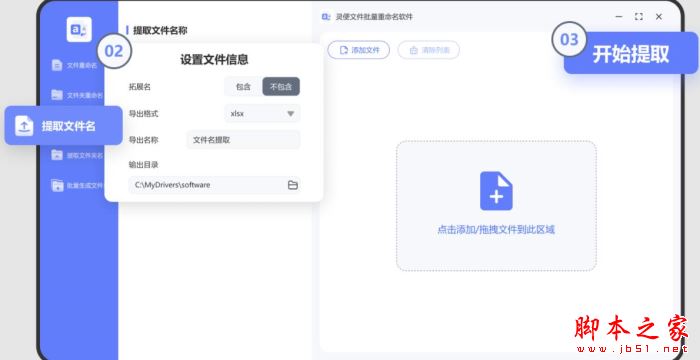Image resolution: width=700 pixels, height=360 pixels.
Task: Click the output path C:\MyDrivers\software field
Action: (x=214, y=185)
